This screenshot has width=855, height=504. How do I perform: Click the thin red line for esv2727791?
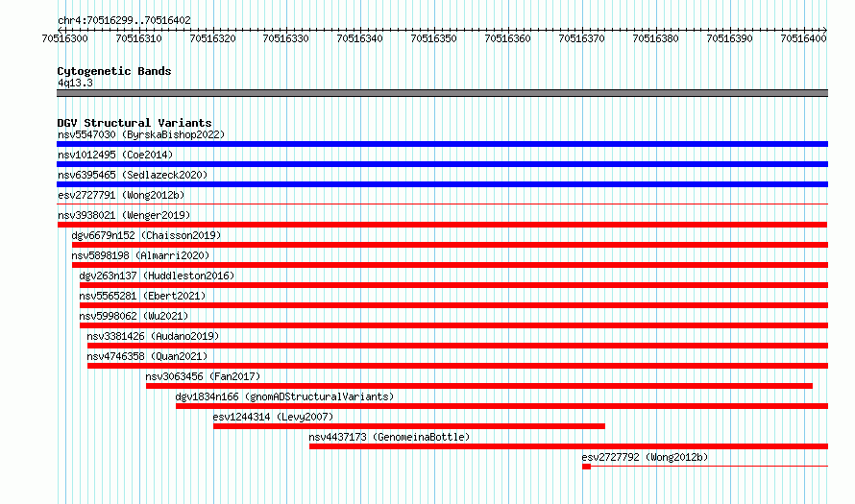tap(442, 204)
